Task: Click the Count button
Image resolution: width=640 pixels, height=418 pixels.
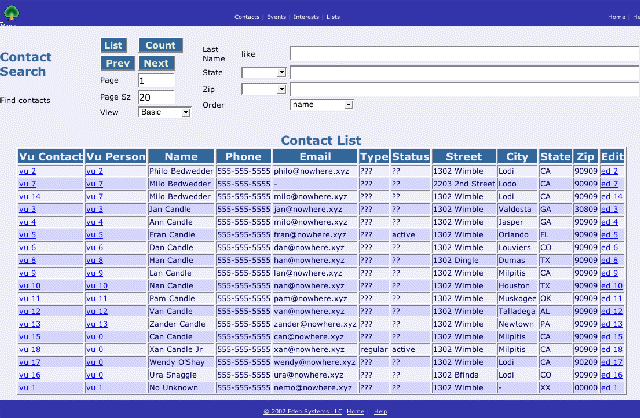Action: 160,45
